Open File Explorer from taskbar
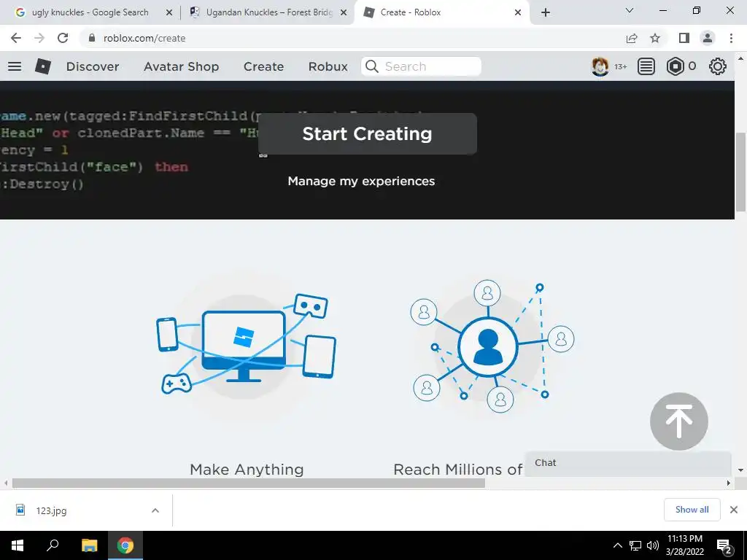Viewport: 747px width, 560px height. 89,545
